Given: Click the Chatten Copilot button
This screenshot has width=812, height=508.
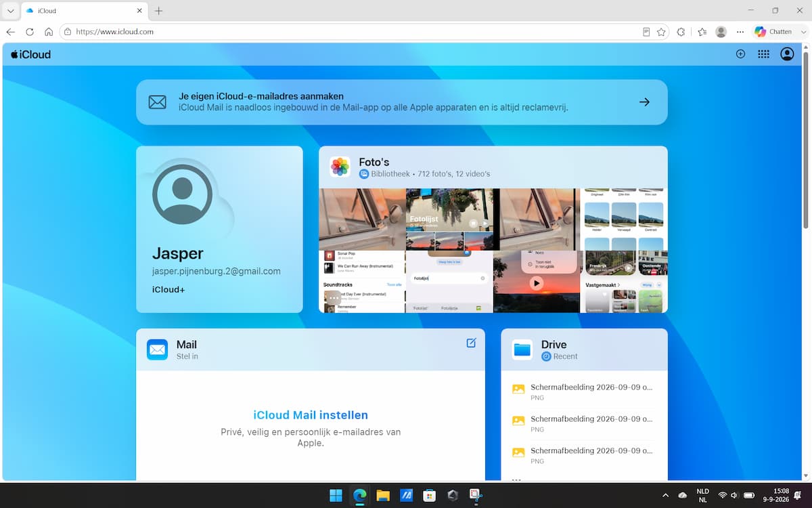Looking at the screenshot, I should 773,32.
